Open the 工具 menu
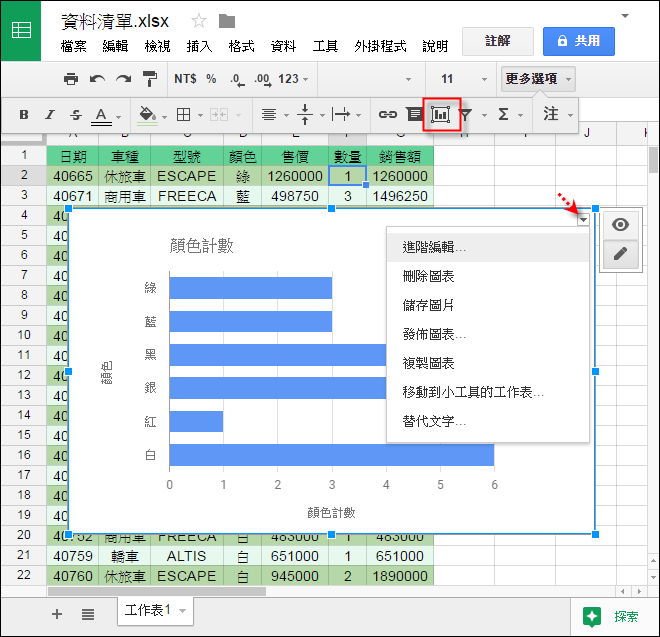This screenshot has width=660, height=637. [325, 46]
